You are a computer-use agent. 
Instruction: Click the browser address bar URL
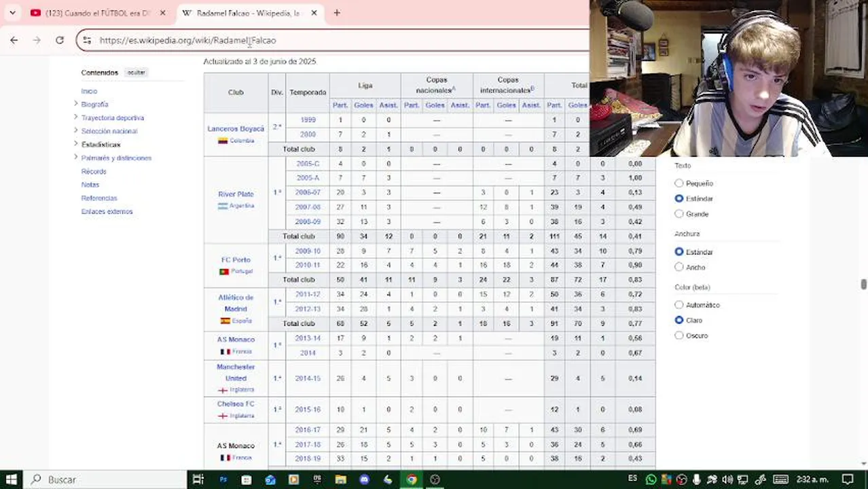pyautogui.click(x=187, y=40)
